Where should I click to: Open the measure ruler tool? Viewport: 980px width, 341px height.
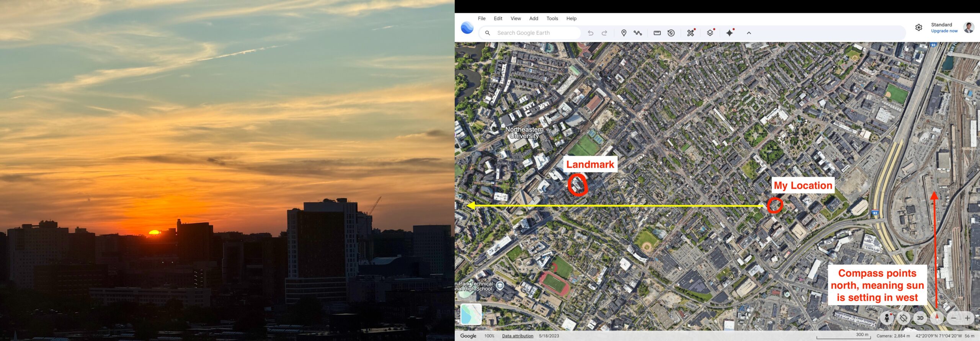(x=657, y=33)
